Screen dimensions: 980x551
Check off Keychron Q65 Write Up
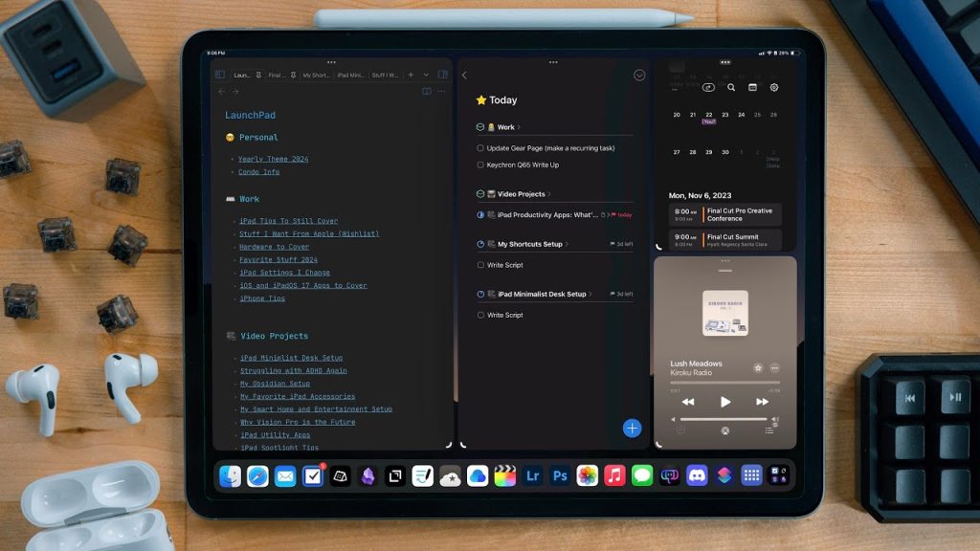click(480, 165)
